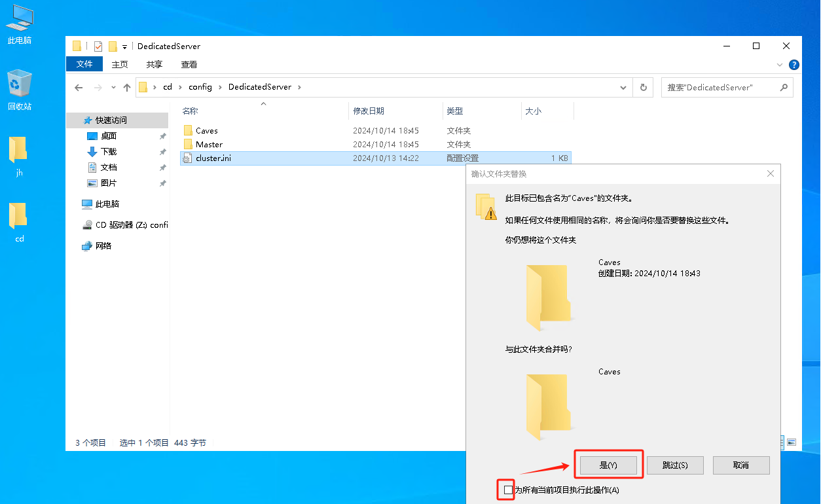Viewport: 821px width, 504px height.
Task: Sort by the 大小 column header
Action: 533,111
